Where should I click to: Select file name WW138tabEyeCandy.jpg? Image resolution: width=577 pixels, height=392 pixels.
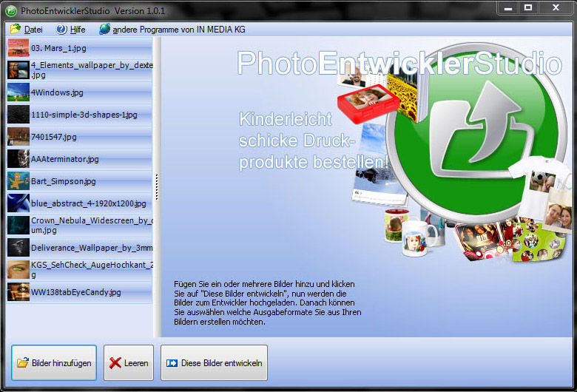pos(75,292)
